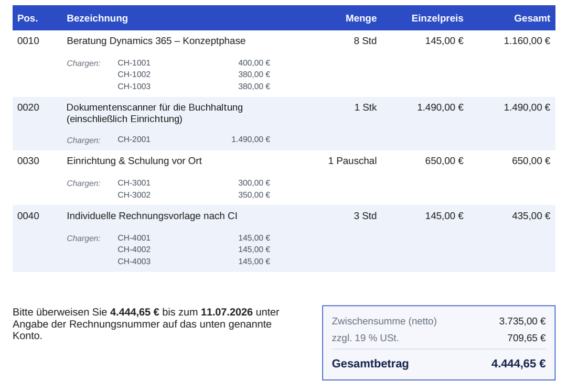Click the 650,00 € Gesamt value

coord(531,161)
